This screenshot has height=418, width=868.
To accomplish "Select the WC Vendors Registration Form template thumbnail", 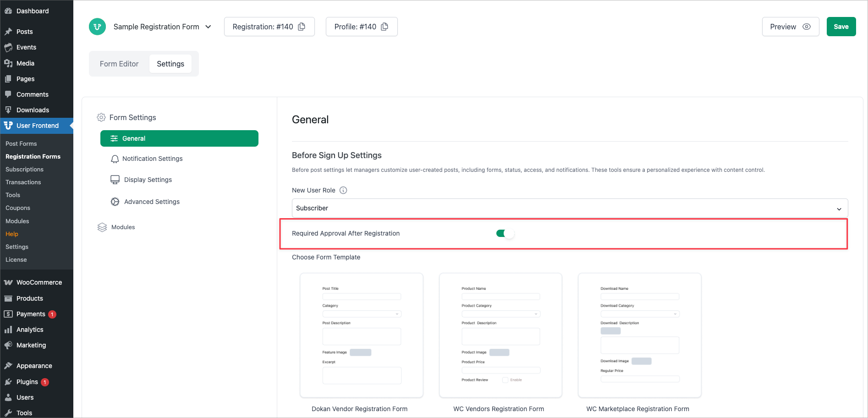I will pos(500,335).
